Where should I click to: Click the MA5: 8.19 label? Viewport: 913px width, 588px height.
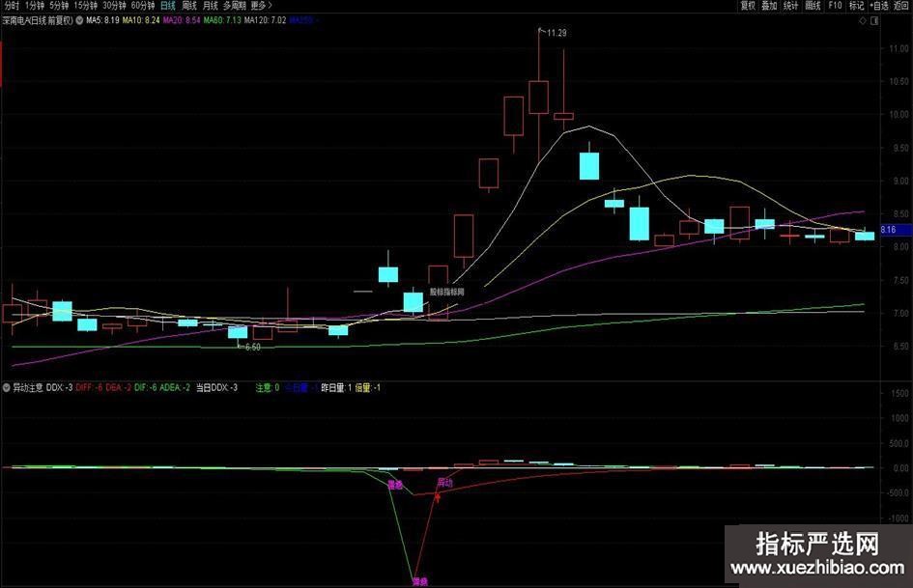coord(102,20)
